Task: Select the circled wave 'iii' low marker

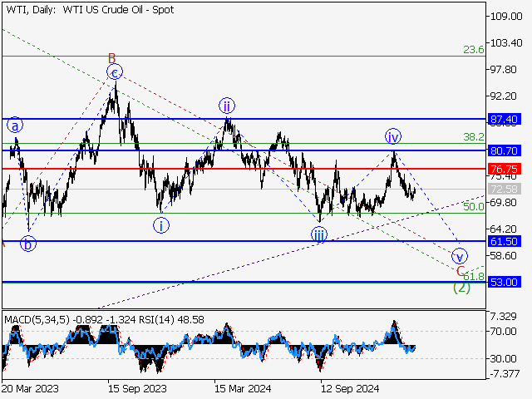Action: (319, 235)
